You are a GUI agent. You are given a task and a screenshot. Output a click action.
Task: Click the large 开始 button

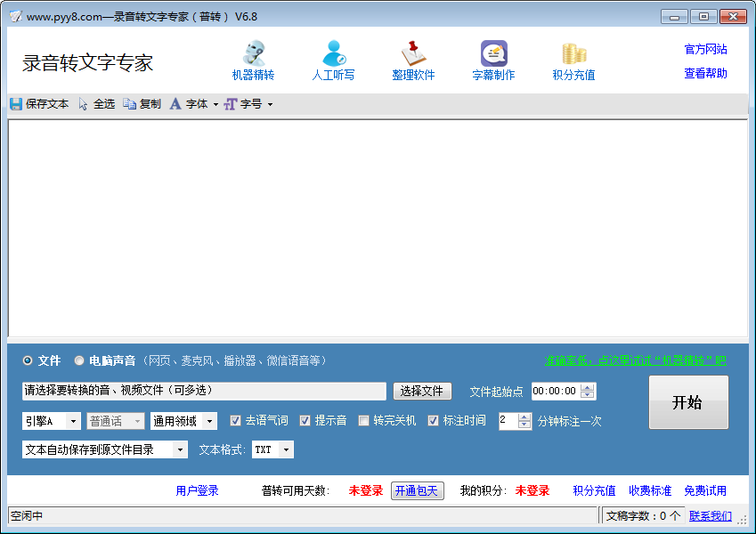[688, 402]
